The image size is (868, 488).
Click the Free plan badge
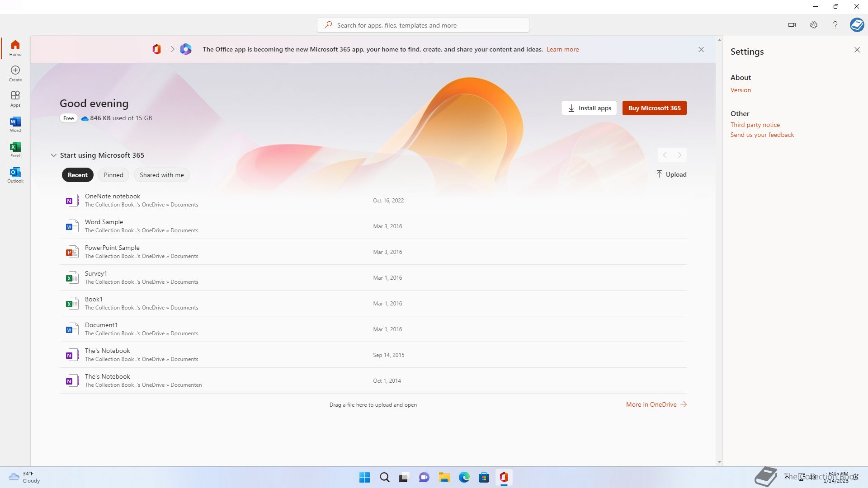coord(69,118)
